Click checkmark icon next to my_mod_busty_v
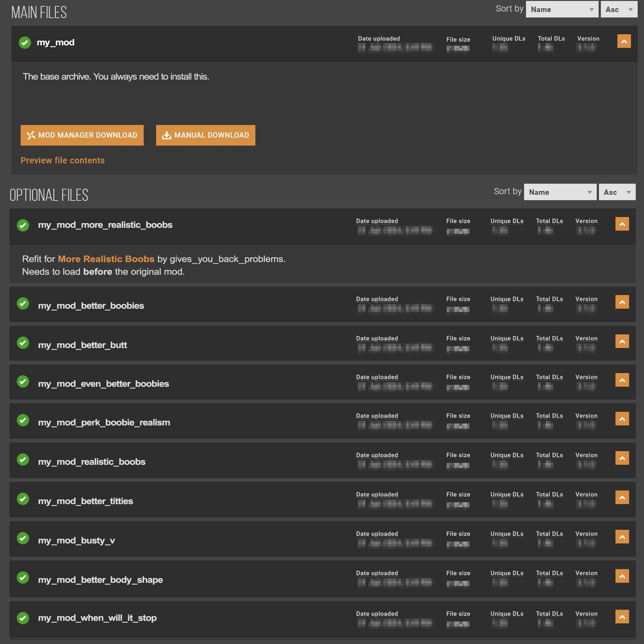The height and width of the screenshot is (644, 644). (x=23, y=538)
